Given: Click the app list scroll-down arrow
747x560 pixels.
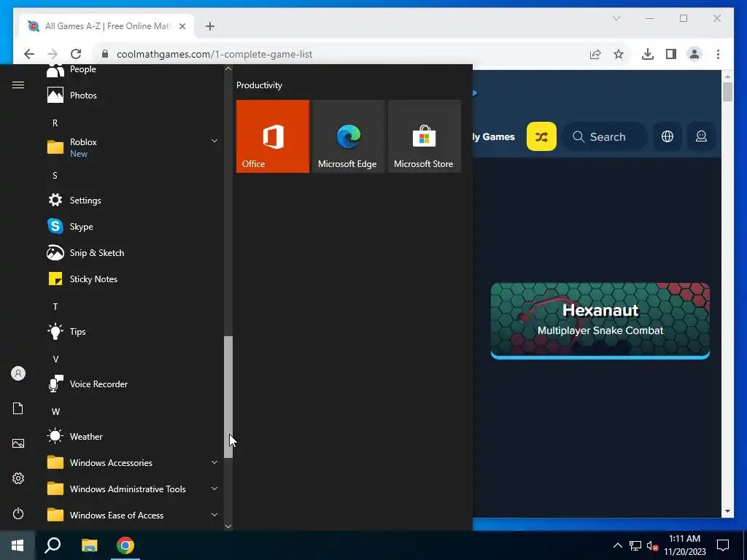Looking at the screenshot, I should [228, 526].
